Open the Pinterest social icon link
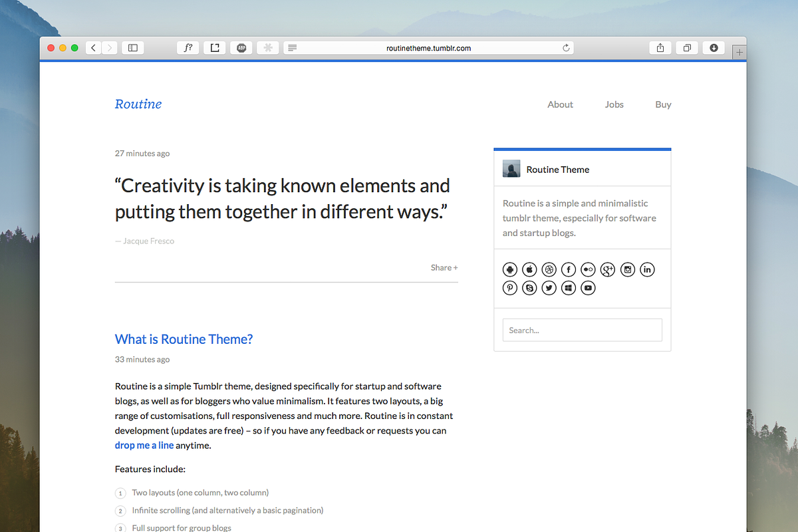 point(510,288)
